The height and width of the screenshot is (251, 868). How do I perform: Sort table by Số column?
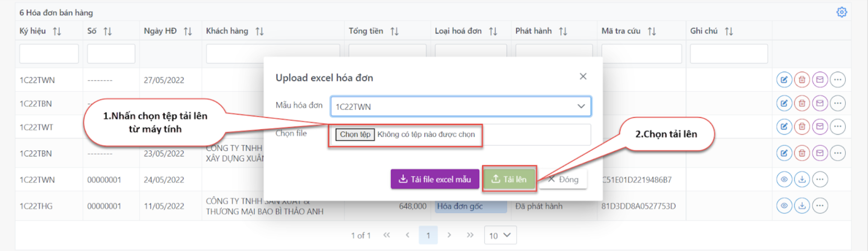[108, 31]
